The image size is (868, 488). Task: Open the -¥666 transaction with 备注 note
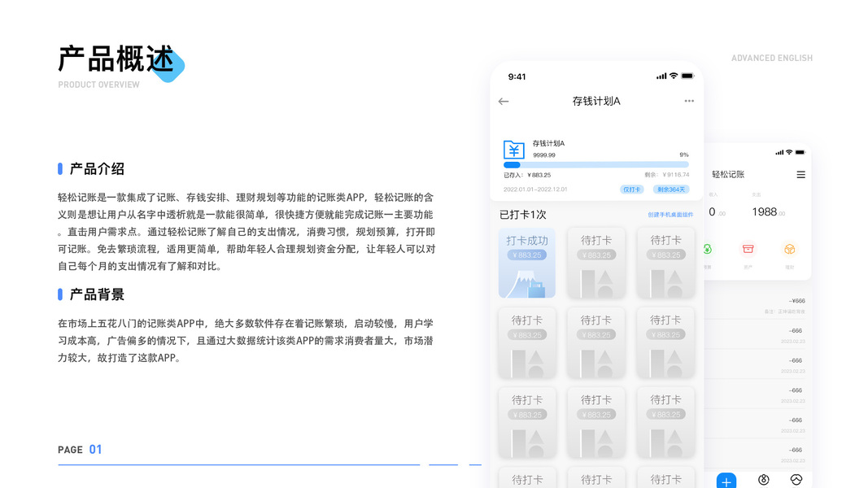(x=757, y=306)
